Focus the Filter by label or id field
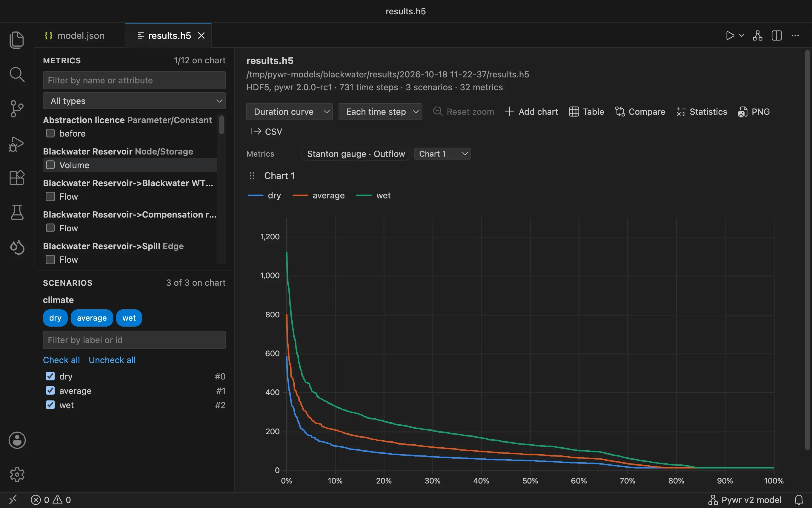812x508 pixels. 134,340
